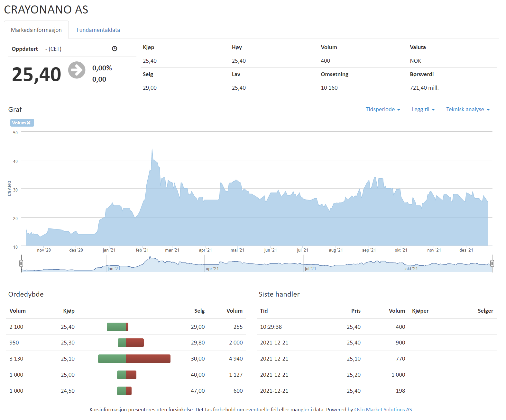Click the clock icon beside Oppdatert
Image resolution: width=506 pixels, height=420 pixels.
115,49
